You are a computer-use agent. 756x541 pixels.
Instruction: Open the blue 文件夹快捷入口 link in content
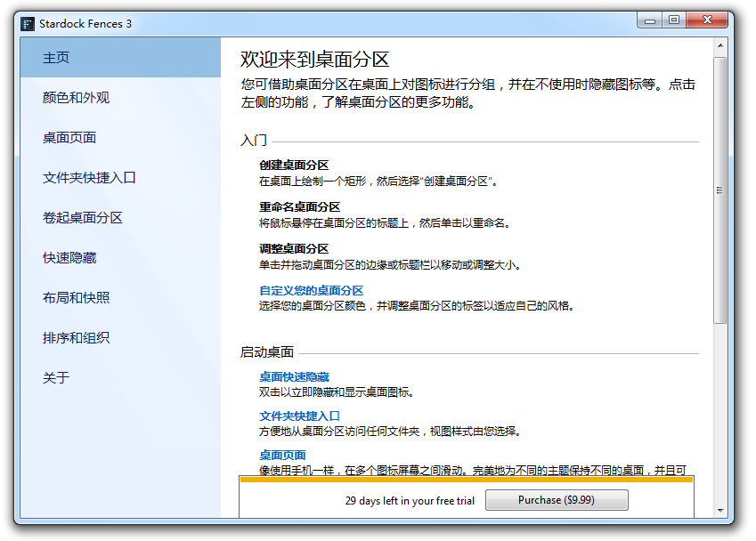coord(299,416)
